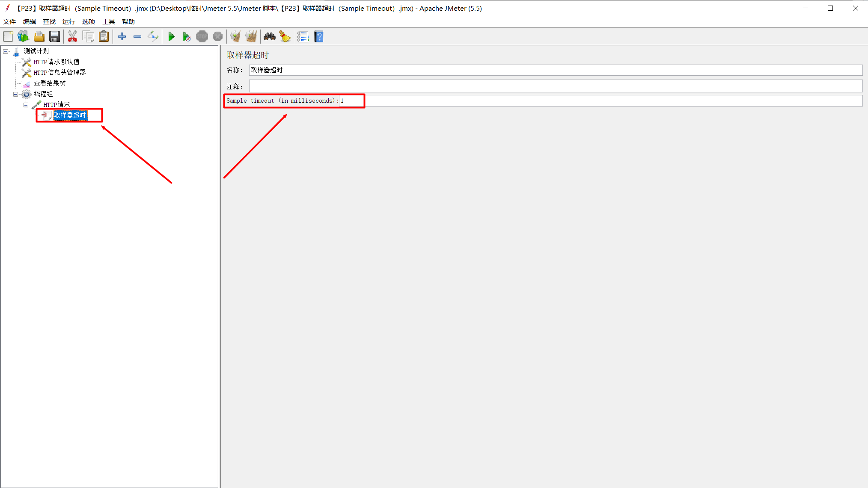The height and width of the screenshot is (488, 868).
Task: Select 线程组 in the tree
Action: coord(43,94)
